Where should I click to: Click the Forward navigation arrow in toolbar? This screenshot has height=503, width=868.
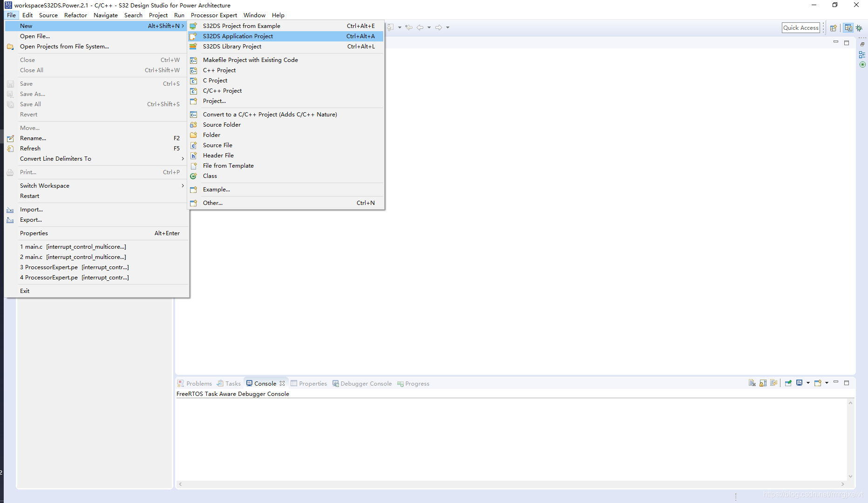click(x=439, y=27)
